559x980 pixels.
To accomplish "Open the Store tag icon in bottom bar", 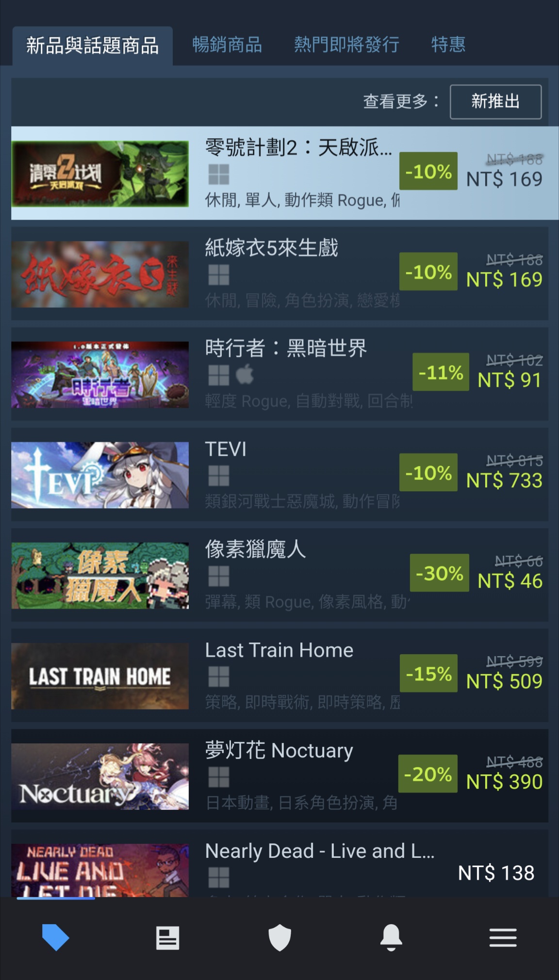I will (x=56, y=937).
